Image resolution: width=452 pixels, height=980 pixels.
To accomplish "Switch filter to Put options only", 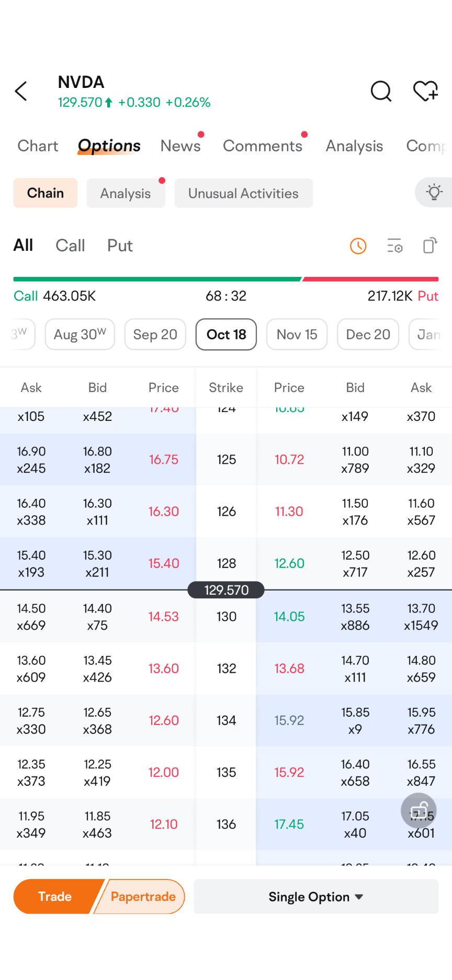I will (x=120, y=246).
